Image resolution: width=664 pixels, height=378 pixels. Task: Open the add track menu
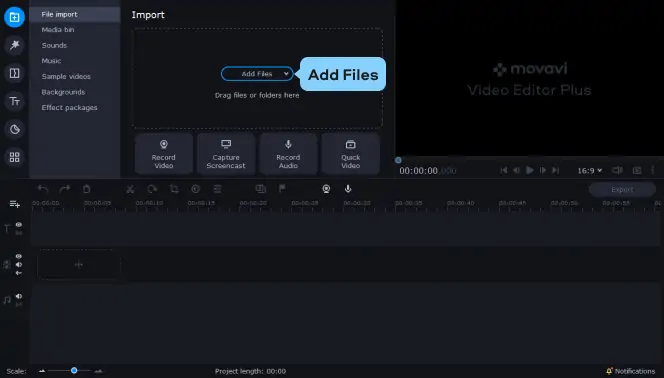point(14,204)
